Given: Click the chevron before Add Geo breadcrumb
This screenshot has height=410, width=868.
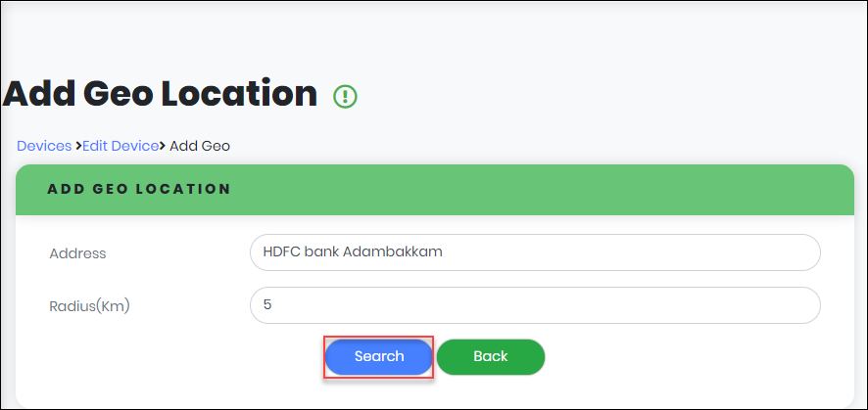Looking at the screenshot, I should pos(164,146).
